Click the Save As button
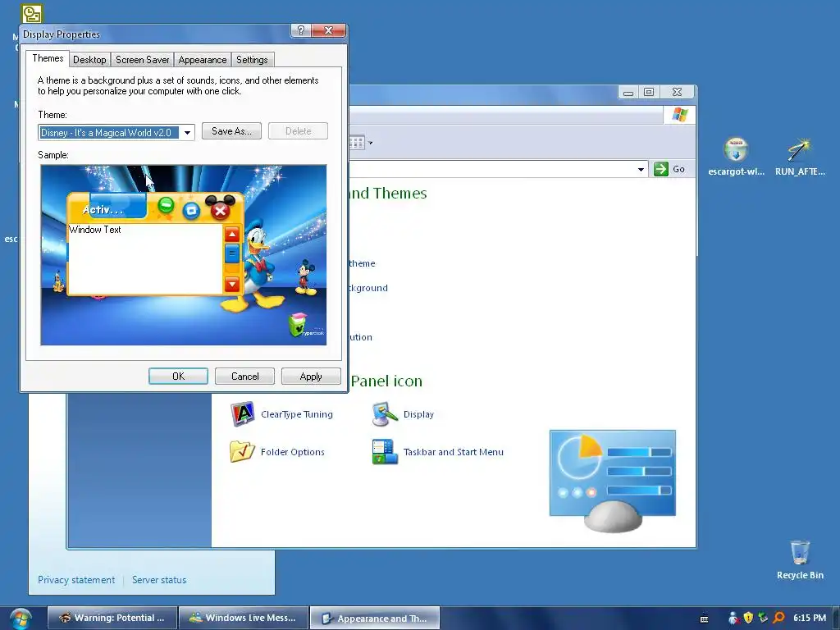Screen dimensions: 840x630 231,131
